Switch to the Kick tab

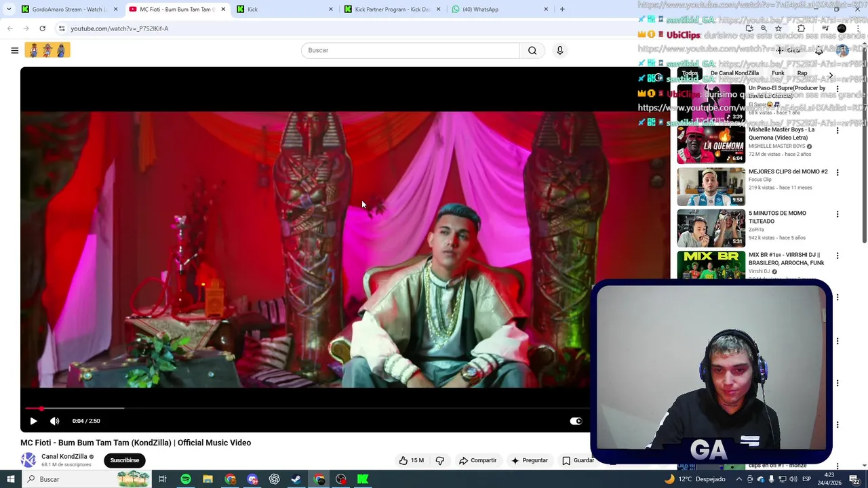click(285, 9)
